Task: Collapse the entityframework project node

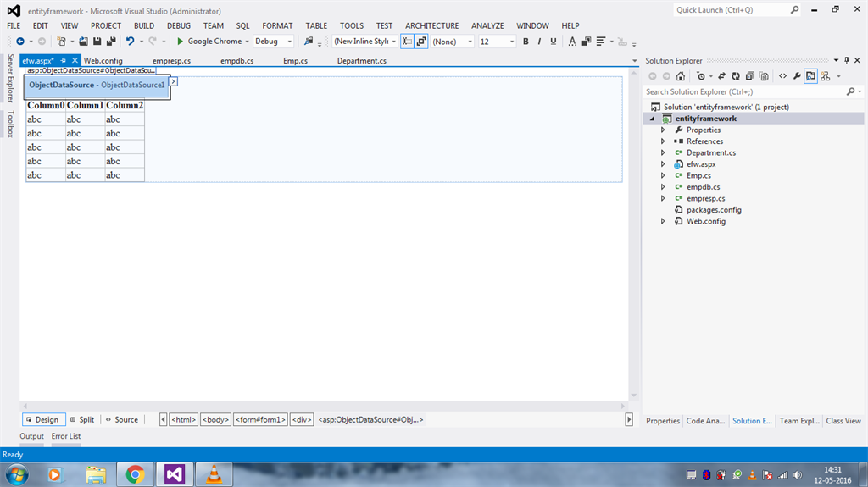Action: [652, 119]
